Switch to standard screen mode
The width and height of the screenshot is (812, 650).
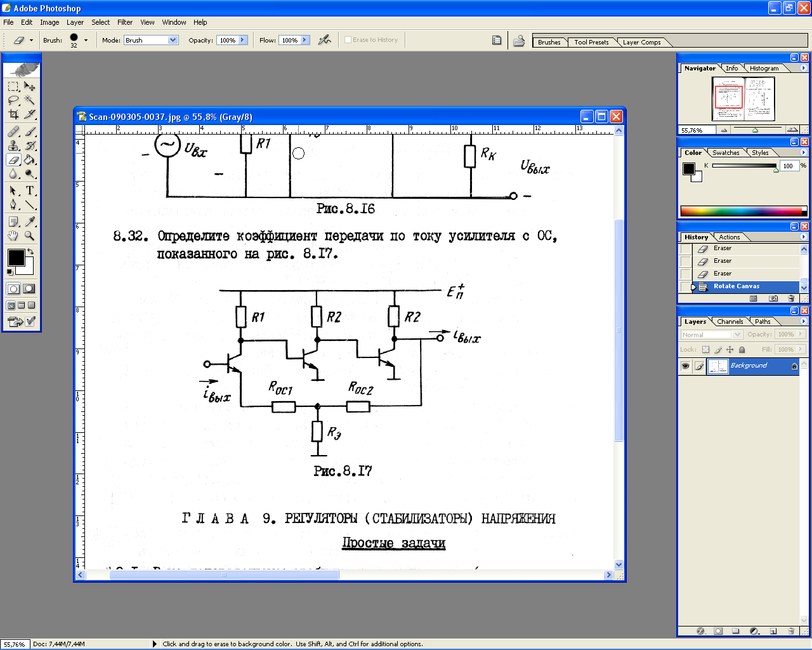11,305
